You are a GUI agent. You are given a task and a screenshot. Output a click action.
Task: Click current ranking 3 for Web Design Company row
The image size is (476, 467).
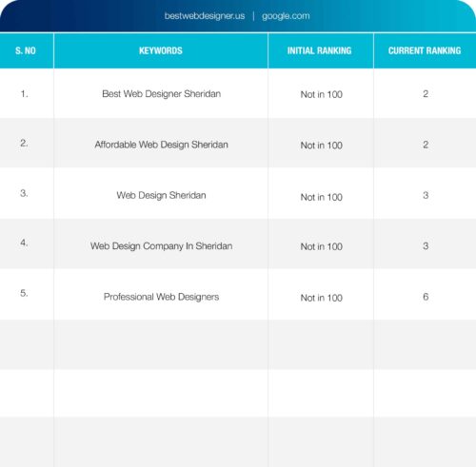426,246
